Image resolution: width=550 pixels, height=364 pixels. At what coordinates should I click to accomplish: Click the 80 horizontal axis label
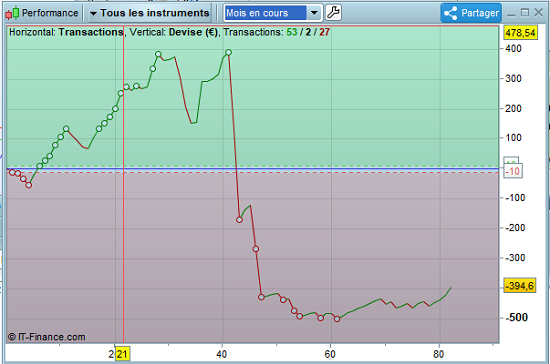tap(438, 354)
